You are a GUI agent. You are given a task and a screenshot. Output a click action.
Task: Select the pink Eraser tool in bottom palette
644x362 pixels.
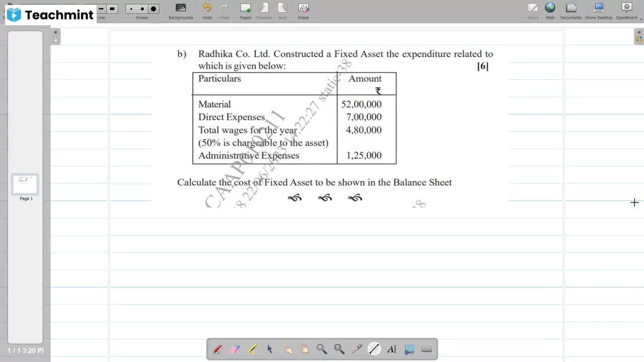pyautogui.click(x=235, y=349)
